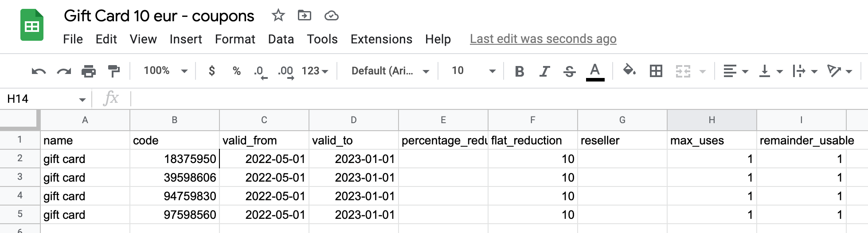This screenshot has width=868, height=233.
Task: Open the fill color paint bucket
Action: pyautogui.click(x=629, y=71)
